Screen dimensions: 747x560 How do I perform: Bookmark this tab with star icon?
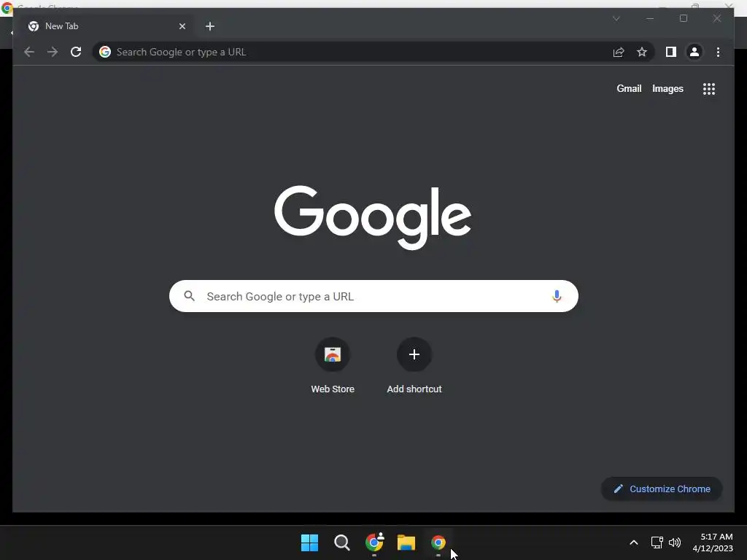pyautogui.click(x=642, y=52)
